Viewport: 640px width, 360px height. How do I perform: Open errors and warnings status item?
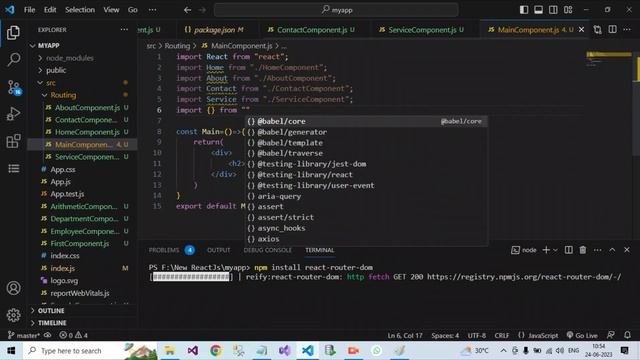click(x=73, y=336)
